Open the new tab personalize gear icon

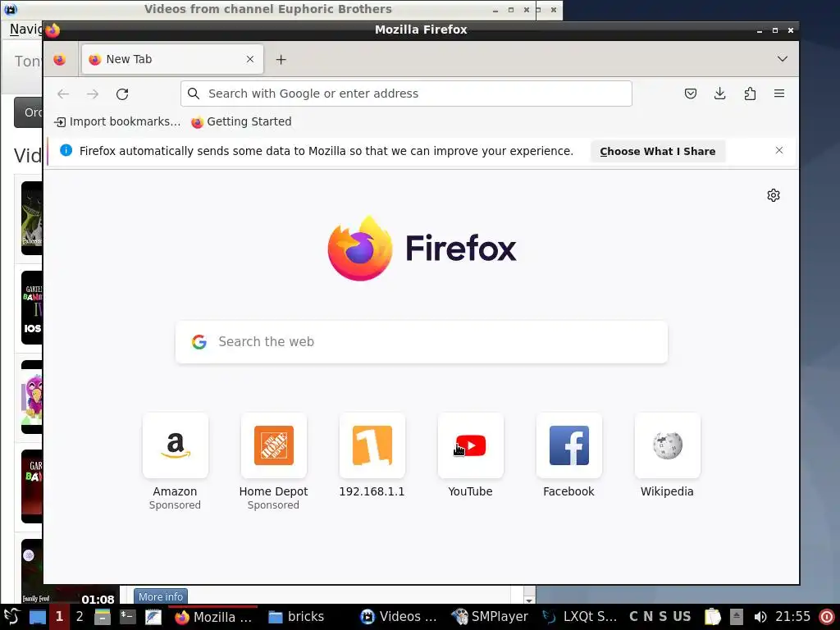773,195
